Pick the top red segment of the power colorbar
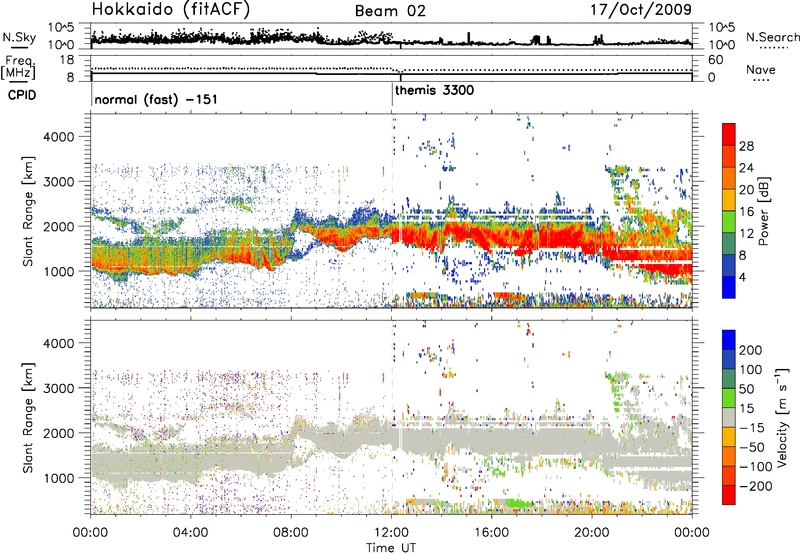This screenshot has height=554, width=800. [729, 134]
